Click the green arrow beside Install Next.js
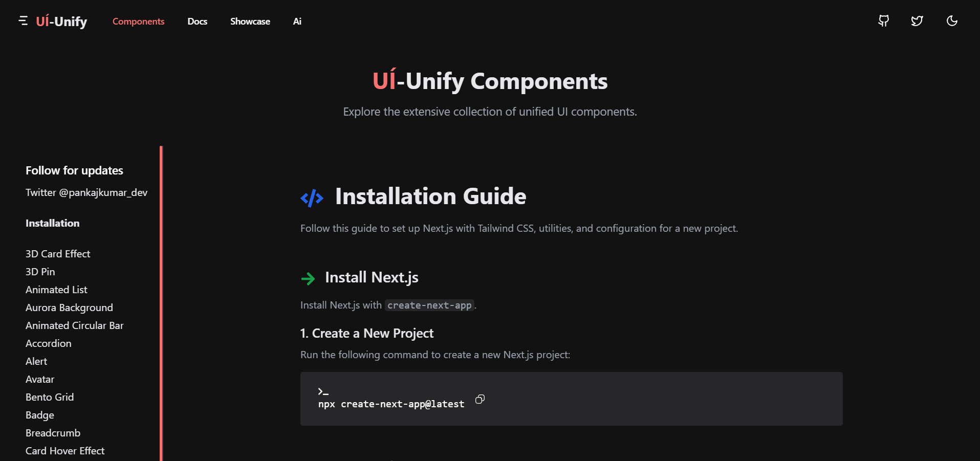This screenshot has width=980, height=461. point(308,278)
